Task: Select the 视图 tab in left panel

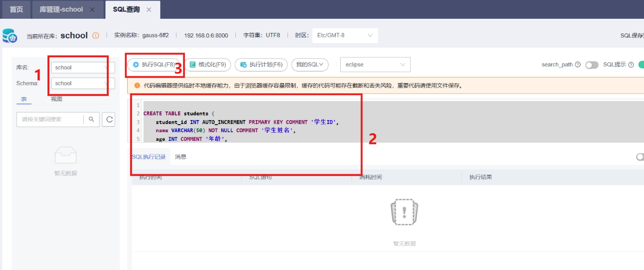Action: point(56,99)
